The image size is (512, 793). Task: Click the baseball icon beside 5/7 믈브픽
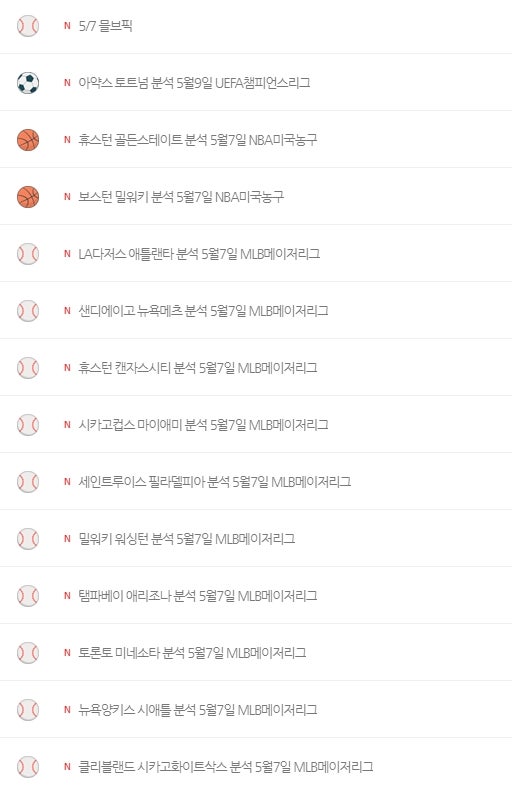tap(28, 26)
